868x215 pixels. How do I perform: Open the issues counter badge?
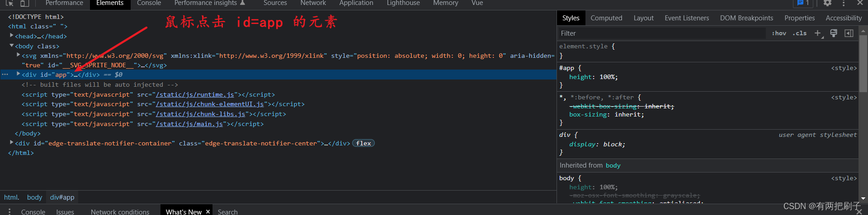tap(803, 3)
